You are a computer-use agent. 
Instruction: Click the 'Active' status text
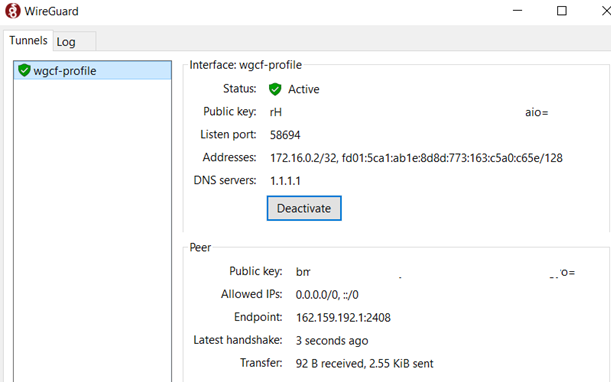pos(304,89)
